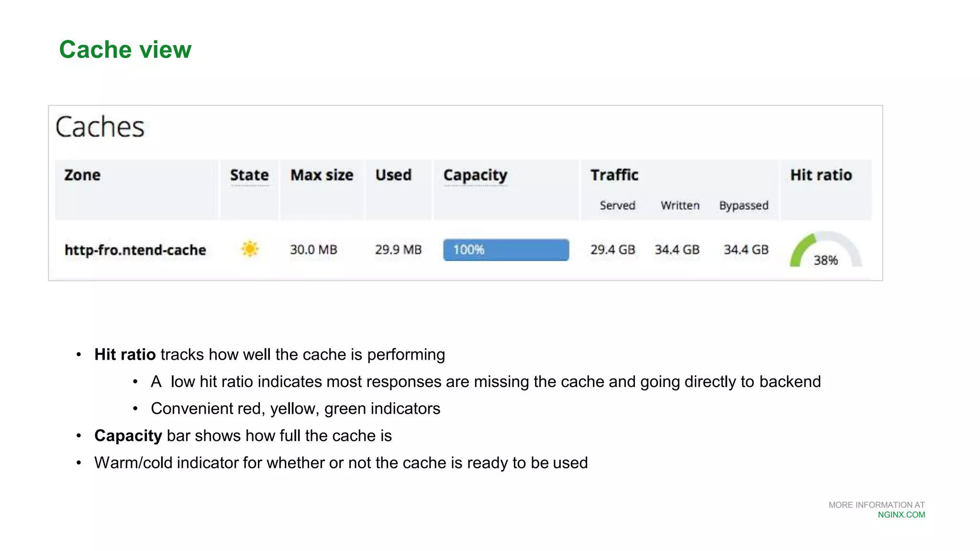Click the bold Capacity bullet term
980x551 pixels.
click(128, 436)
